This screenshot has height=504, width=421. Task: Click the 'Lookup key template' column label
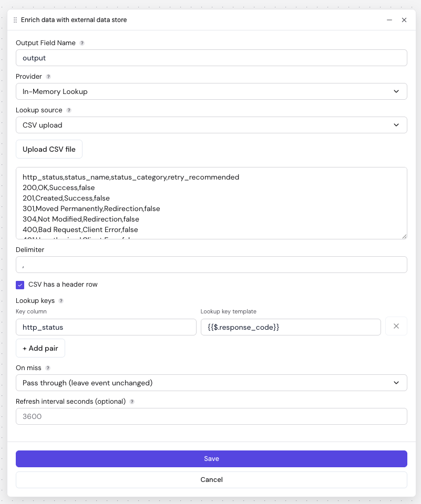(229, 311)
